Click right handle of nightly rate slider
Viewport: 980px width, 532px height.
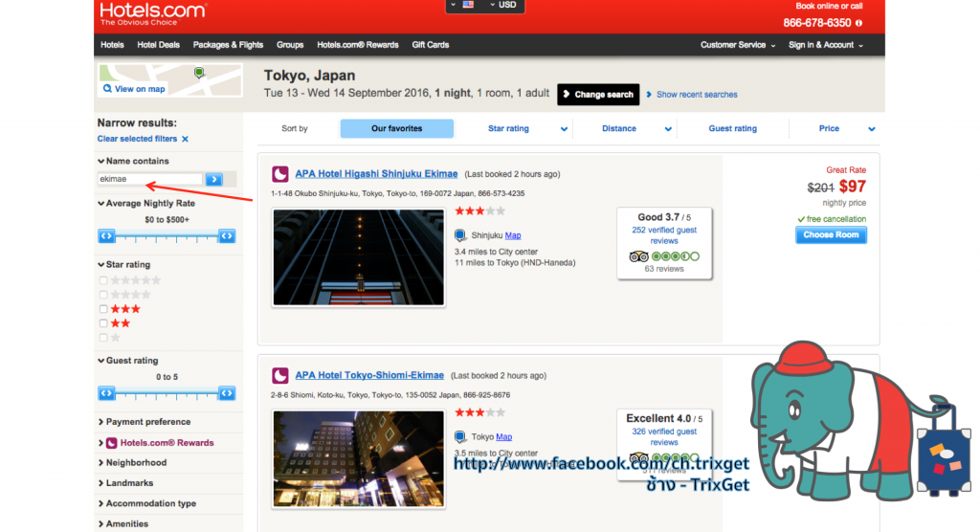click(x=227, y=235)
